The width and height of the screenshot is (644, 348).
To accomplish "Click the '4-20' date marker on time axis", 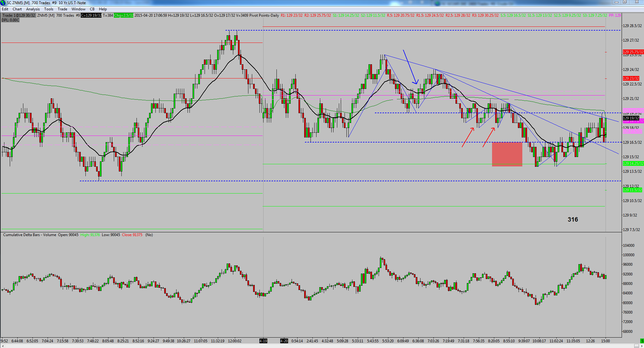I will click(x=284, y=341).
